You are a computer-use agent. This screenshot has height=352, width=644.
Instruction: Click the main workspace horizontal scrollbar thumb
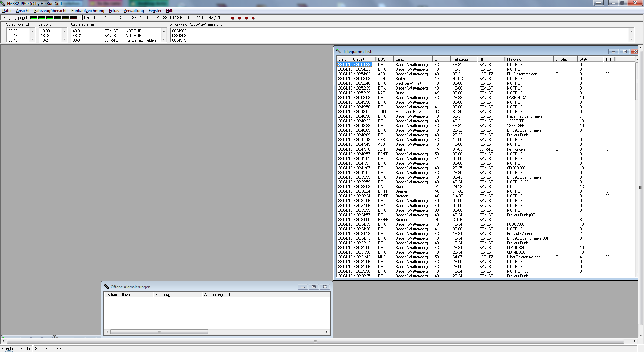click(315, 341)
